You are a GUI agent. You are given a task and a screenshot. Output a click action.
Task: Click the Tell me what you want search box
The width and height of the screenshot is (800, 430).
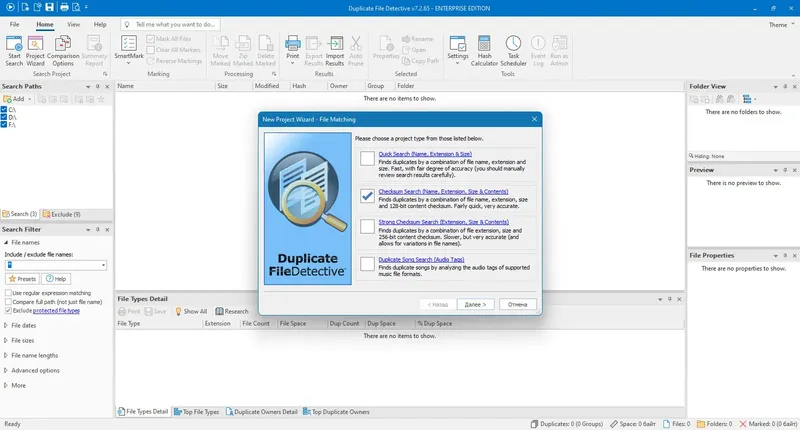click(x=171, y=24)
